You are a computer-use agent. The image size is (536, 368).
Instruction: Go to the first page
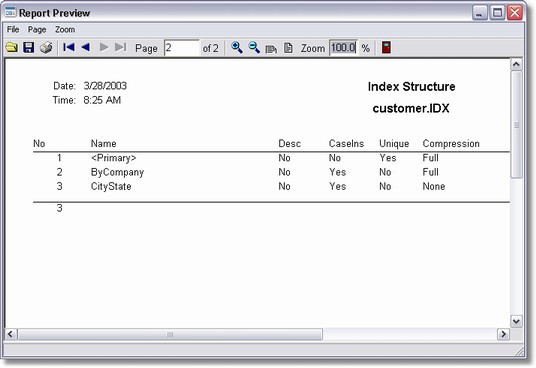[x=69, y=47]
